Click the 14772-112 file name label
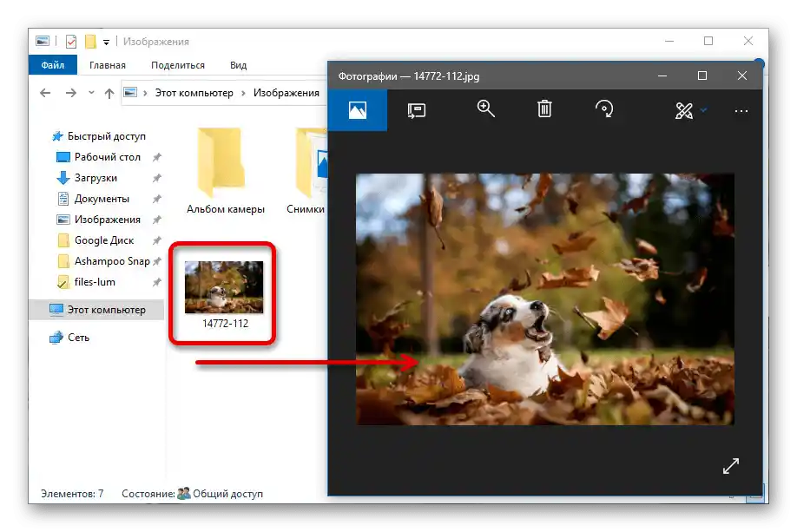The height and width of the screenshot is (532, 797). [x=225, y=323]
